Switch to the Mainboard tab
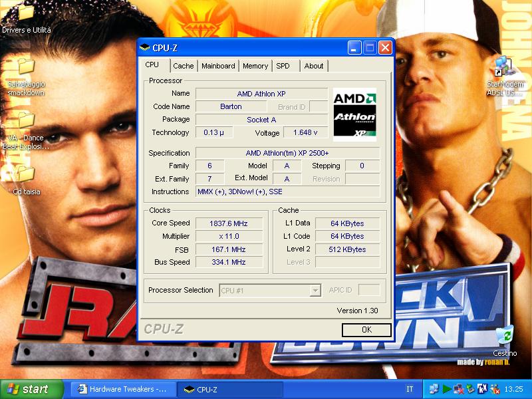This screenshot has width=532, height=399. pos(218,66)
